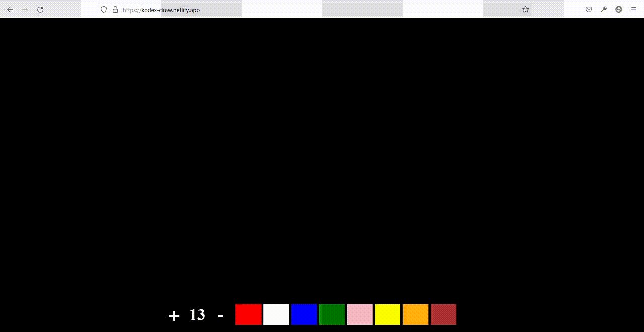Viewport: 644px width, 332px height.
Task: Pick the pink color swatch
Action: pos(360,314)
